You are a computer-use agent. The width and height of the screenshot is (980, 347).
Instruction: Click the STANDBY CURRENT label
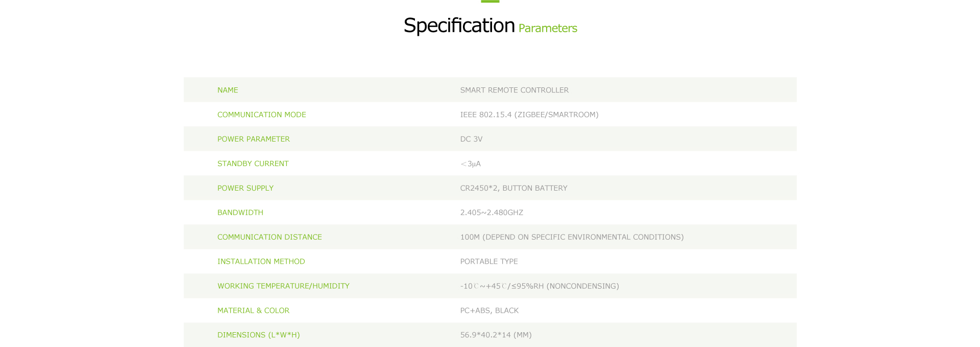tap(253, 164)
